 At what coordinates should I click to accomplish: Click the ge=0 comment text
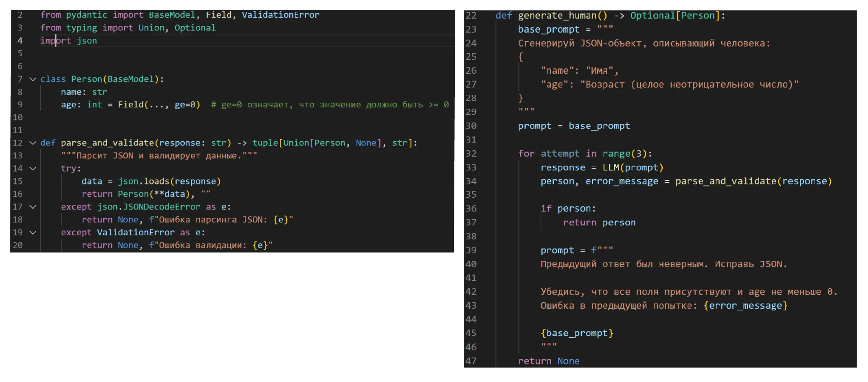point(330,105)
